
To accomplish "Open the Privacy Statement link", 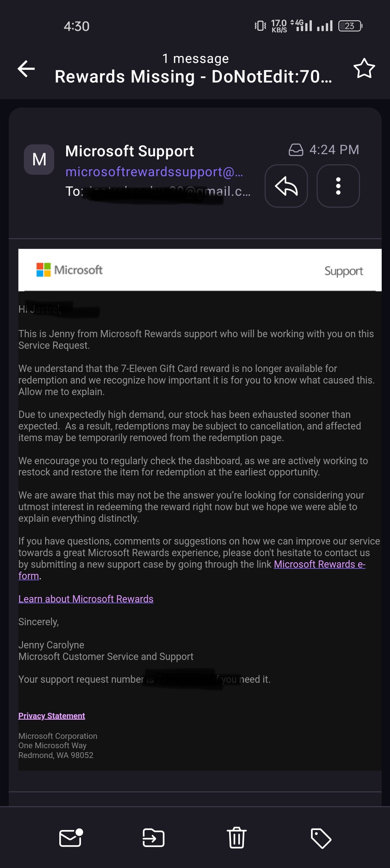I will pos(52,715).
